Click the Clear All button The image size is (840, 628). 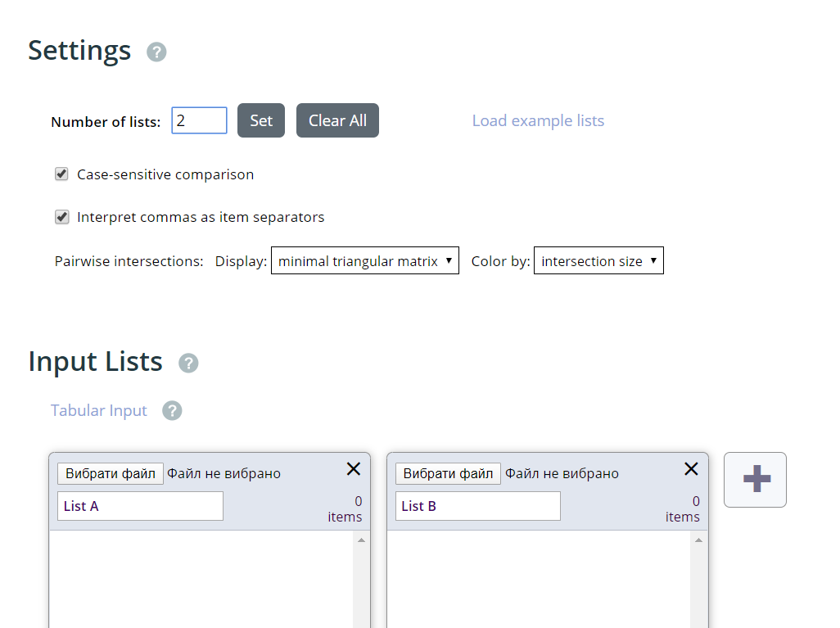point(337,120)
